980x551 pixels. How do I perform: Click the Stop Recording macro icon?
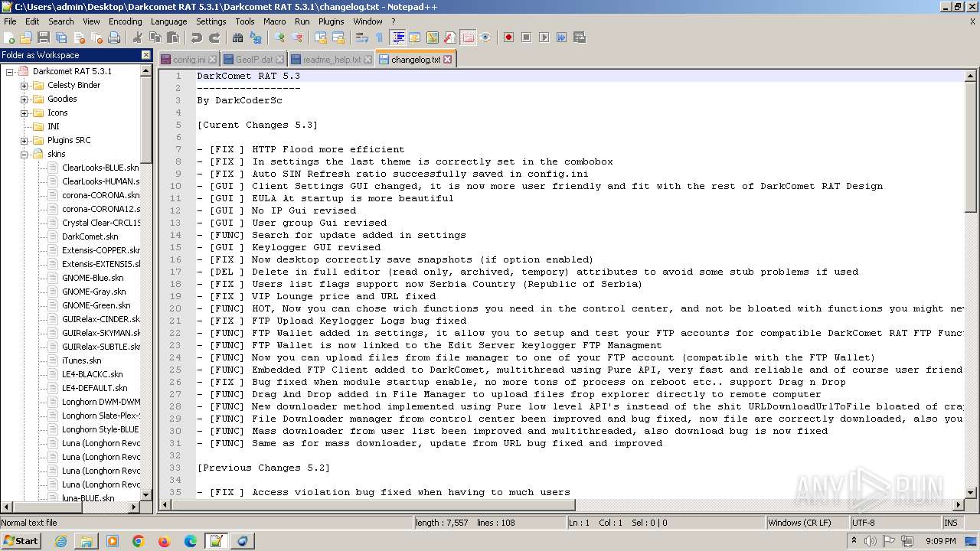pos(527,37)
